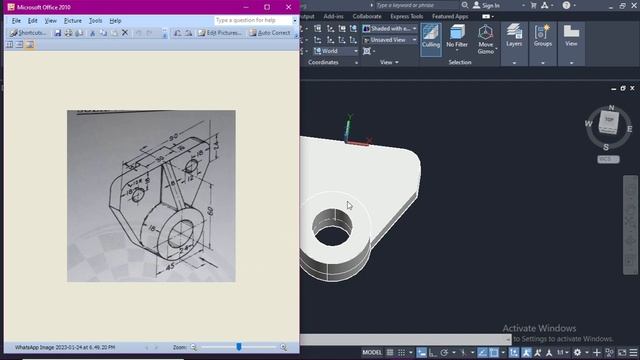The height and width of the screenshot is (360, 640).
Task: Expand help question dropdown arrow
Action: [295, 20]
